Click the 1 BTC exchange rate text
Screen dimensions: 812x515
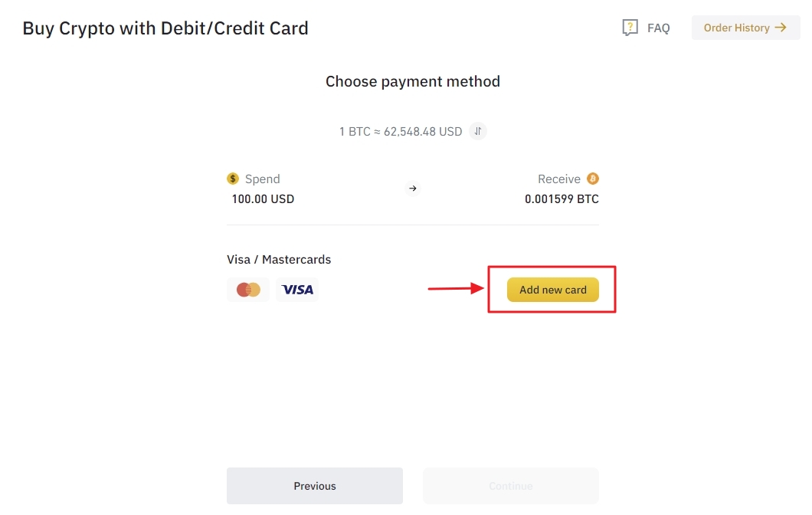click(x=401, y=132)
